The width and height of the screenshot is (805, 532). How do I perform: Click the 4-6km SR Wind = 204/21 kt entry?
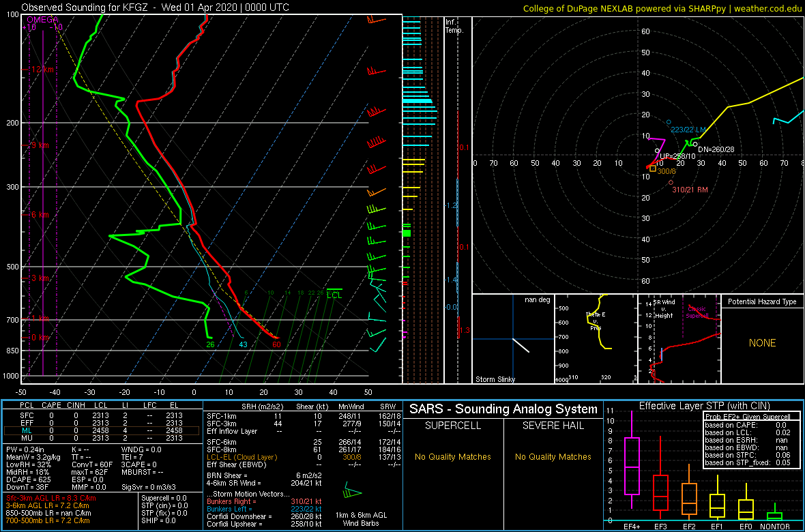click(265, 483)
